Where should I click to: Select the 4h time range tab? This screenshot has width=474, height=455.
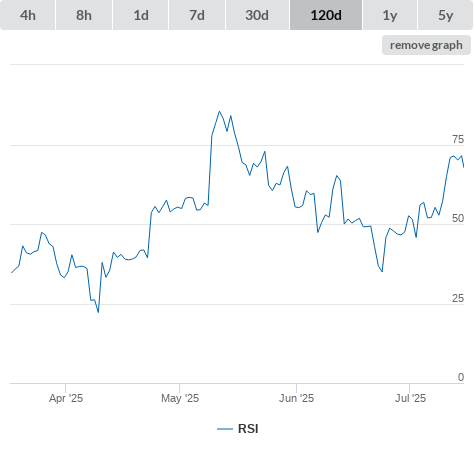click(28, 15)
